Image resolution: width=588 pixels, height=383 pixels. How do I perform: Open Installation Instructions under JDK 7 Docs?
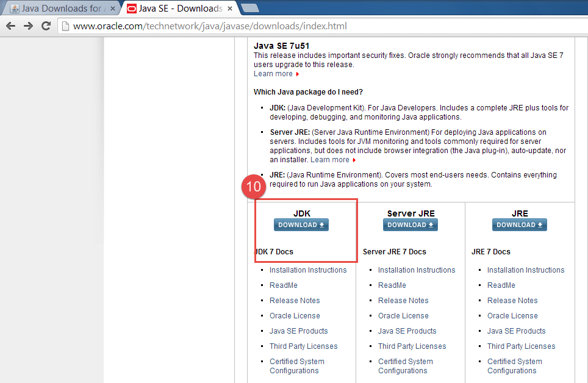coord(307,270)
